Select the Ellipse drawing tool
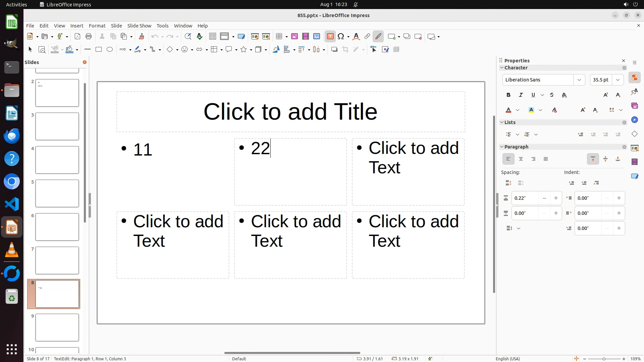Screen dimensions: 644x362 [x=110, y=50]
